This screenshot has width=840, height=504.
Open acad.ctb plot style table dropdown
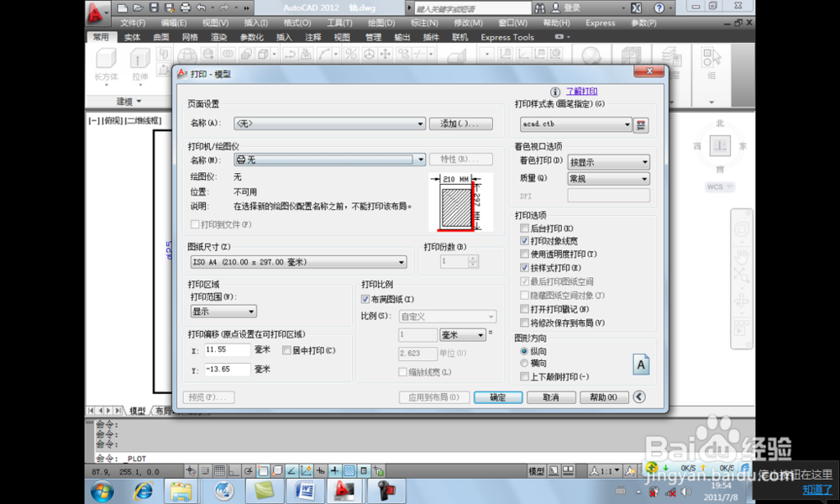(576, 124)
